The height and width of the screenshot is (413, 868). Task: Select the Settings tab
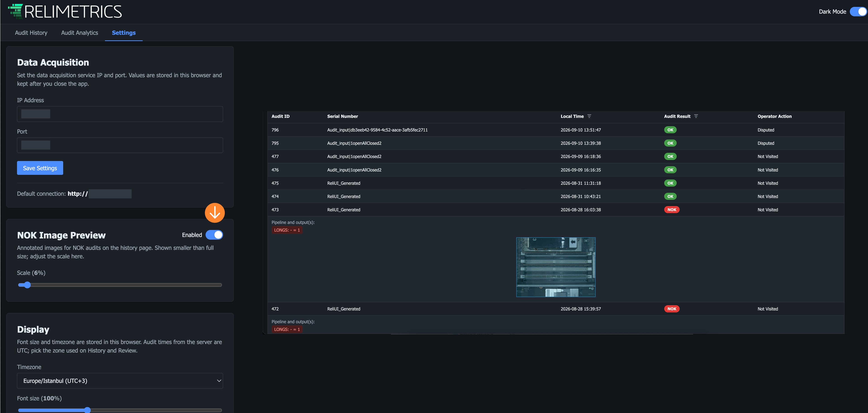124,33
